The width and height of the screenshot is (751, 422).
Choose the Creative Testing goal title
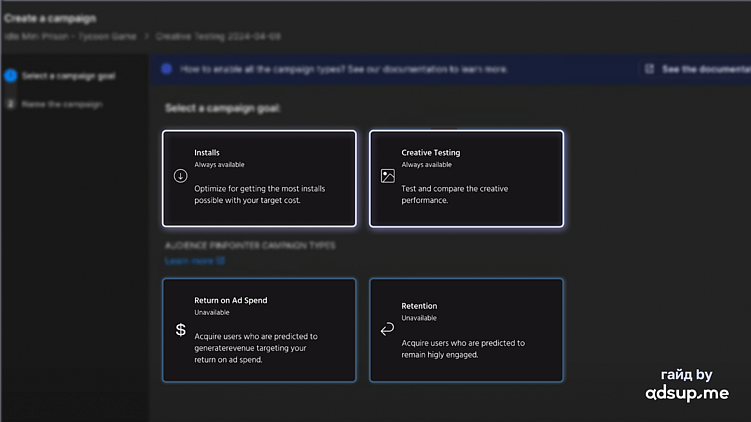431,153
